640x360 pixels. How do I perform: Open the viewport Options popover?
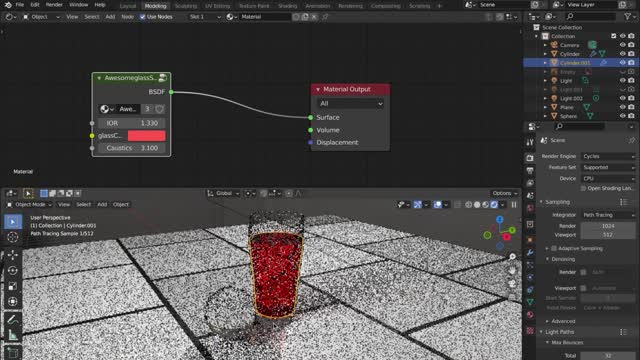[505, 193]
